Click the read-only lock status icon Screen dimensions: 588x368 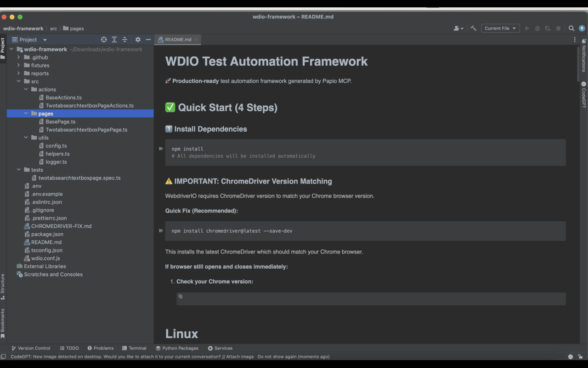[581, 356]
